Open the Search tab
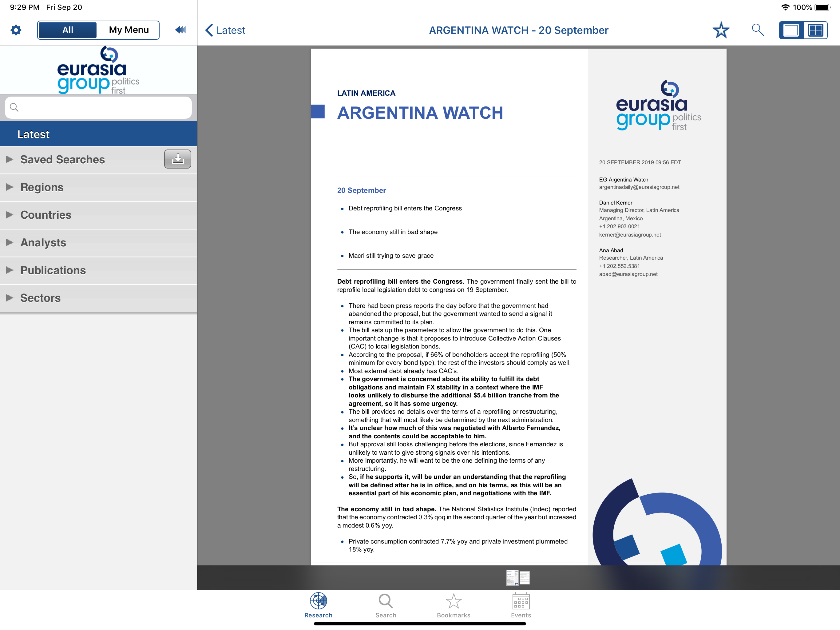This screenshot has width=840, height=630. point(386,605)
